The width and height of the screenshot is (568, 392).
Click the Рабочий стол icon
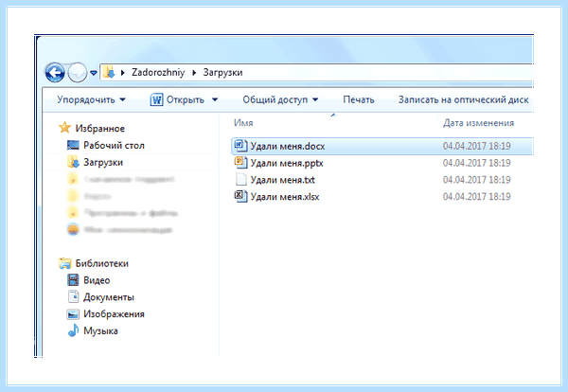73,145
